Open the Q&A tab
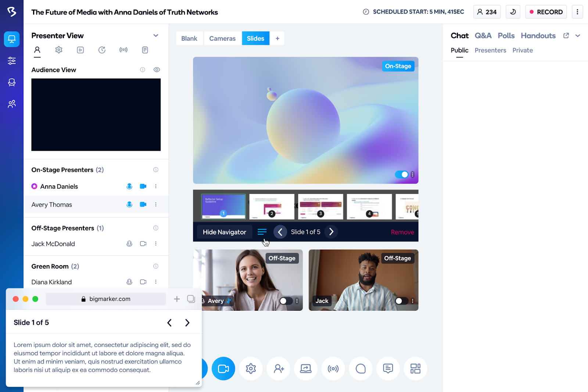Image resolution: width=588 pixels, height=392 pixels. pos(483,36)
